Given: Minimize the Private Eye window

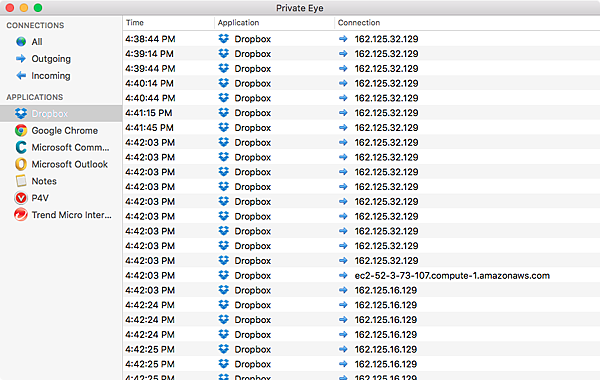Looking at the screenshot, I should click(24, 8).
